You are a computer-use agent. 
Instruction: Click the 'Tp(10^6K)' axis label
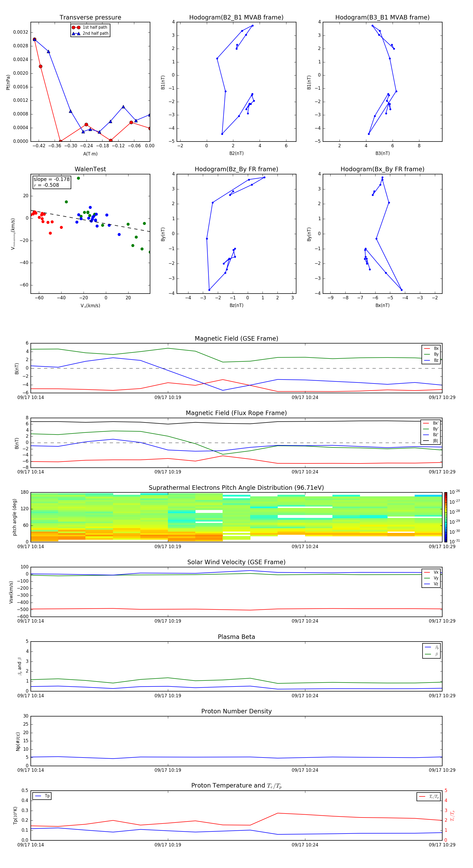click(x=15, y=815)
